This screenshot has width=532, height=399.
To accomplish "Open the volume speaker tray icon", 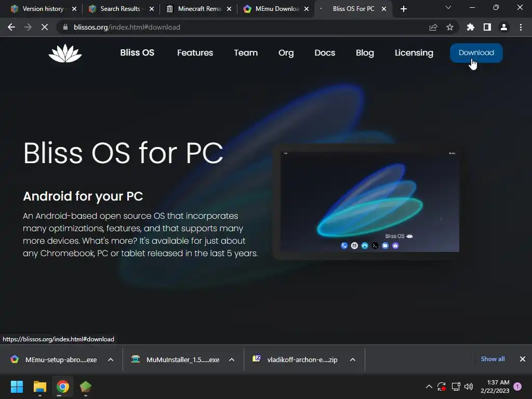I will click(469, 387).
